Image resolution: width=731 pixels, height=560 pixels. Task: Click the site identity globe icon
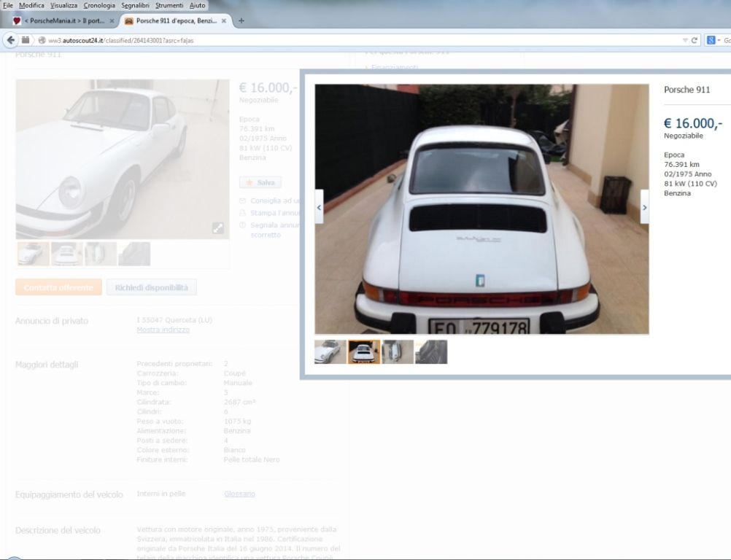click(42, 41)
